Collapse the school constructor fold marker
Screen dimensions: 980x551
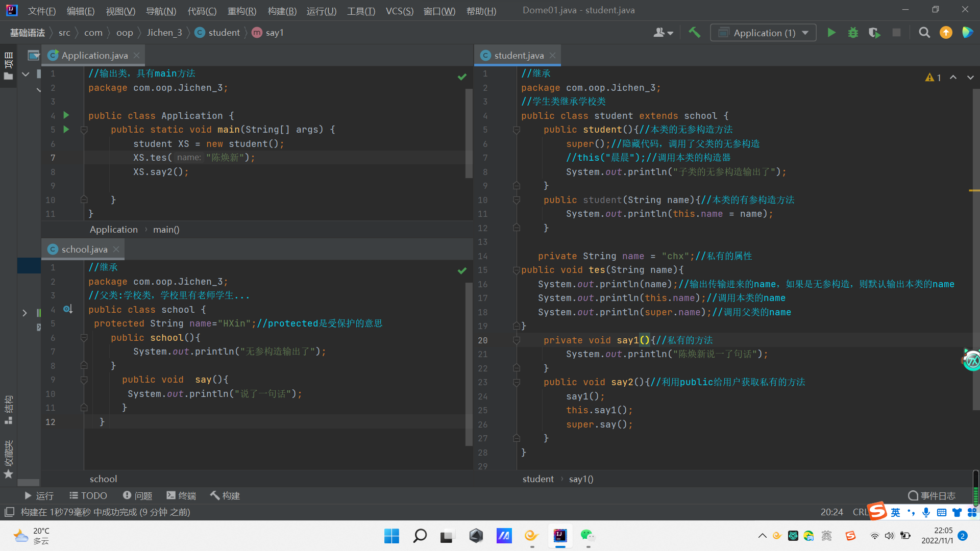point(84,338)
